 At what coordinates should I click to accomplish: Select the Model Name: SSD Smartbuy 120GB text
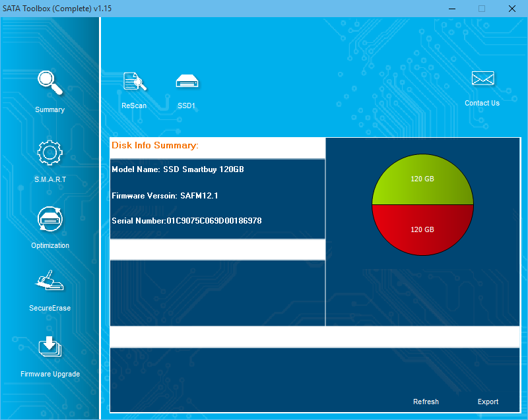(x=178, y=169)
